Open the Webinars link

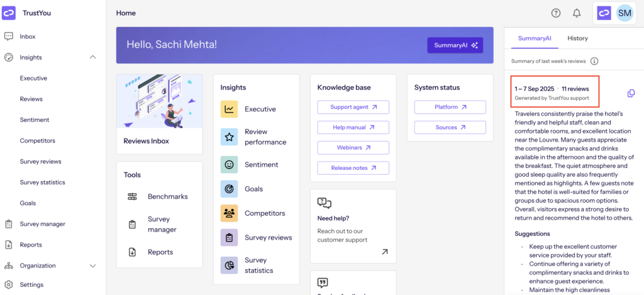(x=353, y=147)
